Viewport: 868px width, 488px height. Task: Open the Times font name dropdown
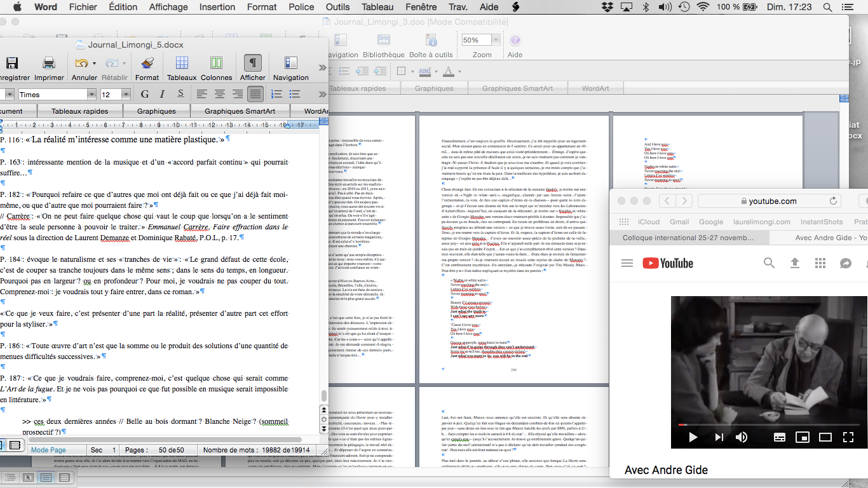[91, 95]
